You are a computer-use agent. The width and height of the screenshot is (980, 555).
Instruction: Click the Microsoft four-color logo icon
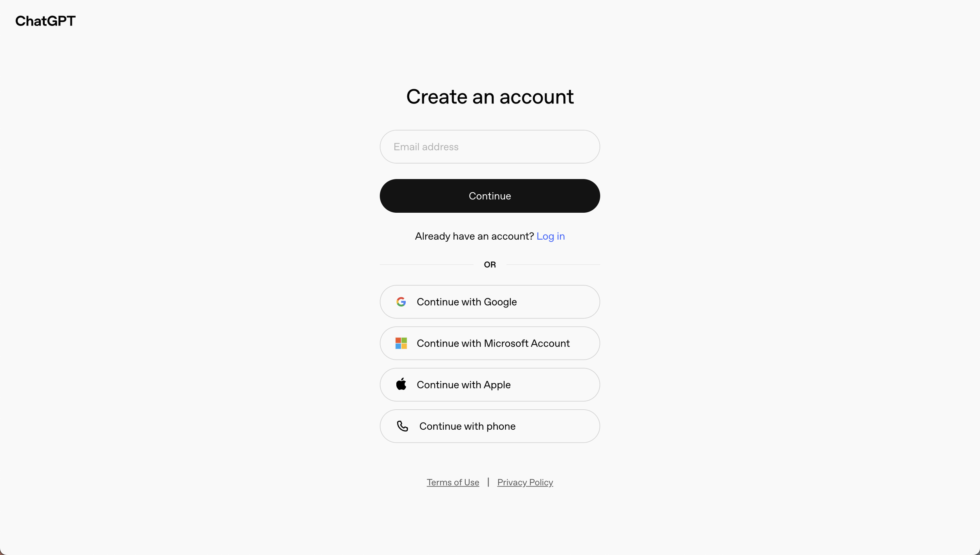[401, 343]
